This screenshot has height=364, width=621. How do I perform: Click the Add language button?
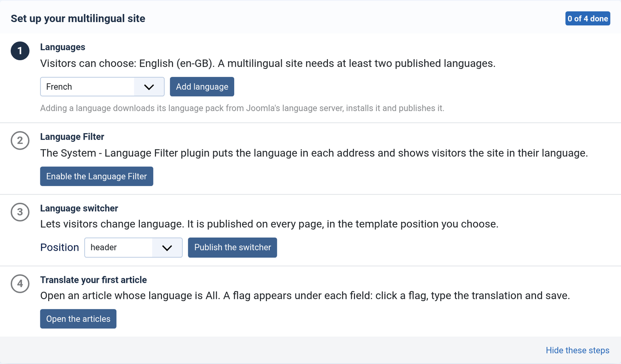(x=202, y=87)
